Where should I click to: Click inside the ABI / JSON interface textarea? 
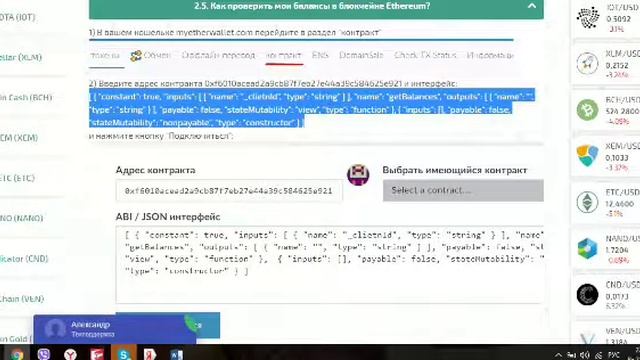point(329,264)
